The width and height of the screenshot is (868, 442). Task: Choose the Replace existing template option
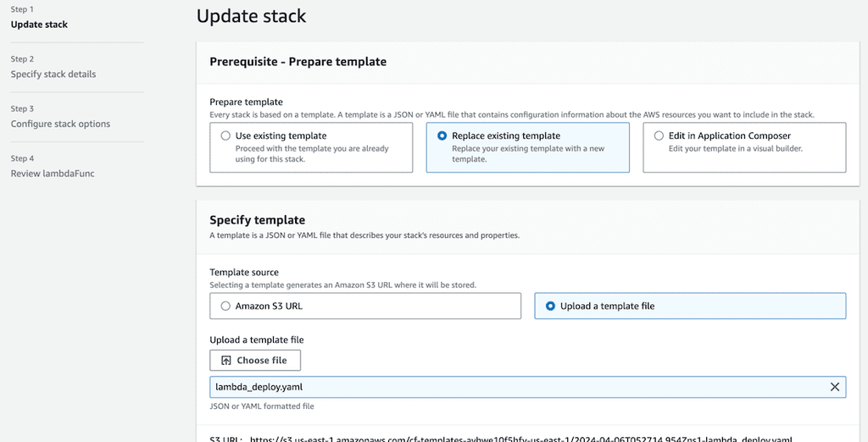click(x=442, y=135)
